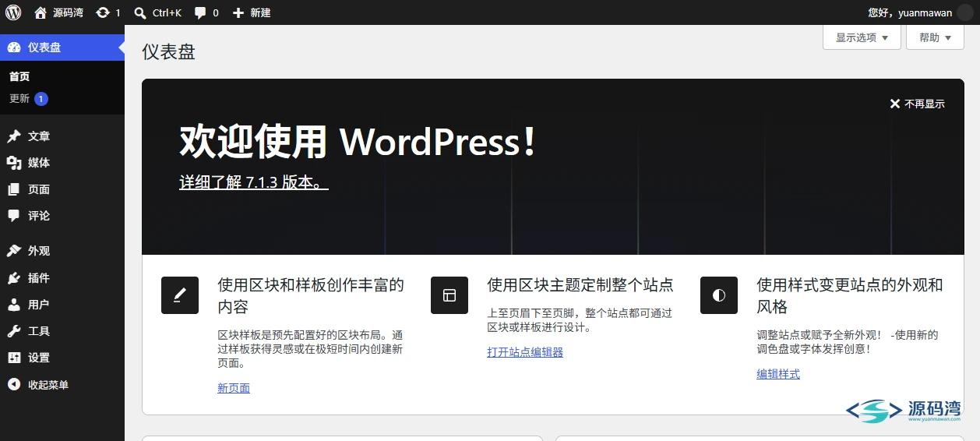The width and height of the screenshot is (980, 441).
Task: Click 不再显示 text to dismiss
Action: 925,104
